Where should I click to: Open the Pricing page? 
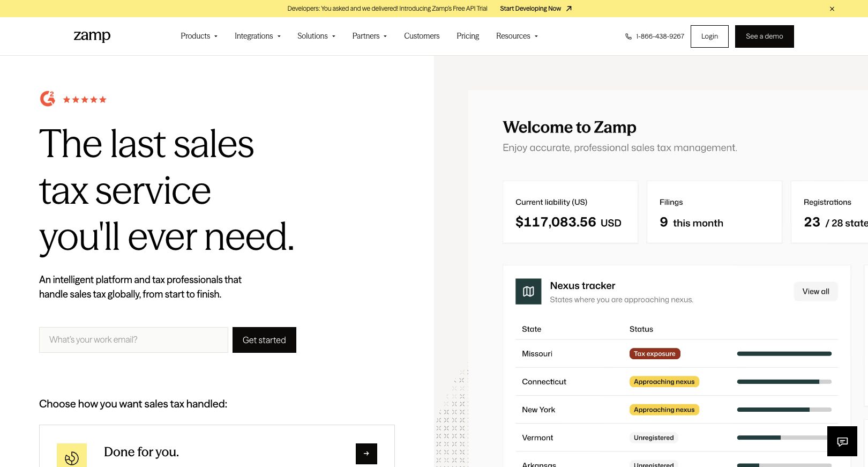pos(468,36)
